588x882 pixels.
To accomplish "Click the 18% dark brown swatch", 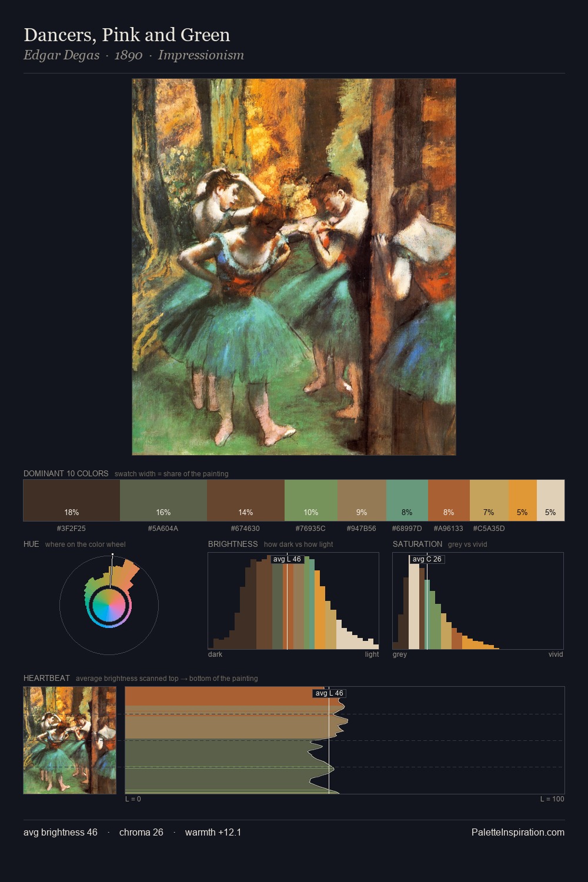I will (72, 500).
